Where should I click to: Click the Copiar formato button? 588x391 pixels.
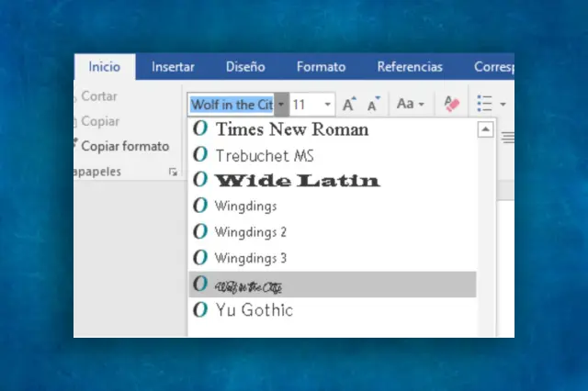click(124, 146)
